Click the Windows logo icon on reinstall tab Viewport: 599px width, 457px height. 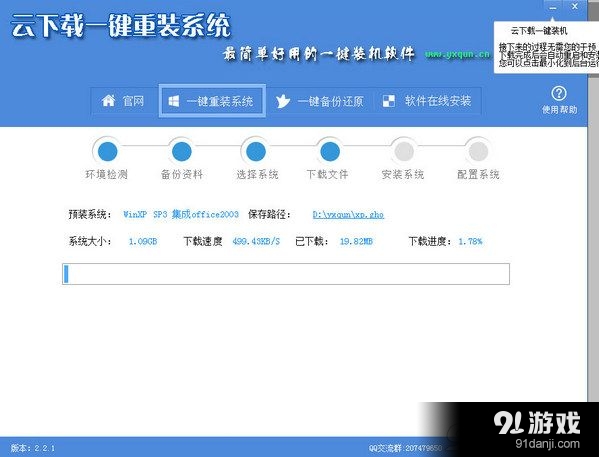(x=174, y=101)
